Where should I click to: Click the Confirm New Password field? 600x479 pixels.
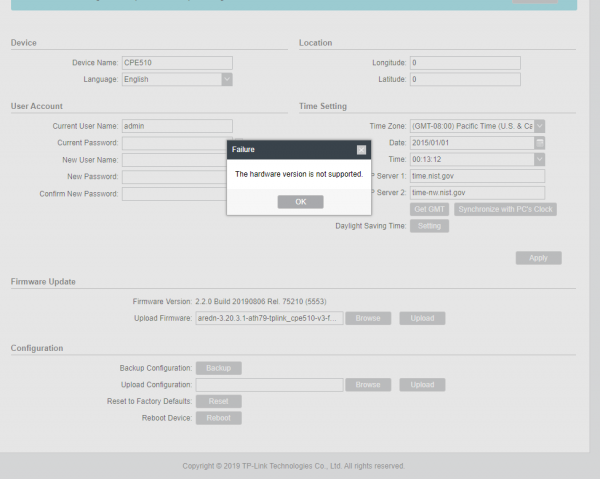pos(174,194)
